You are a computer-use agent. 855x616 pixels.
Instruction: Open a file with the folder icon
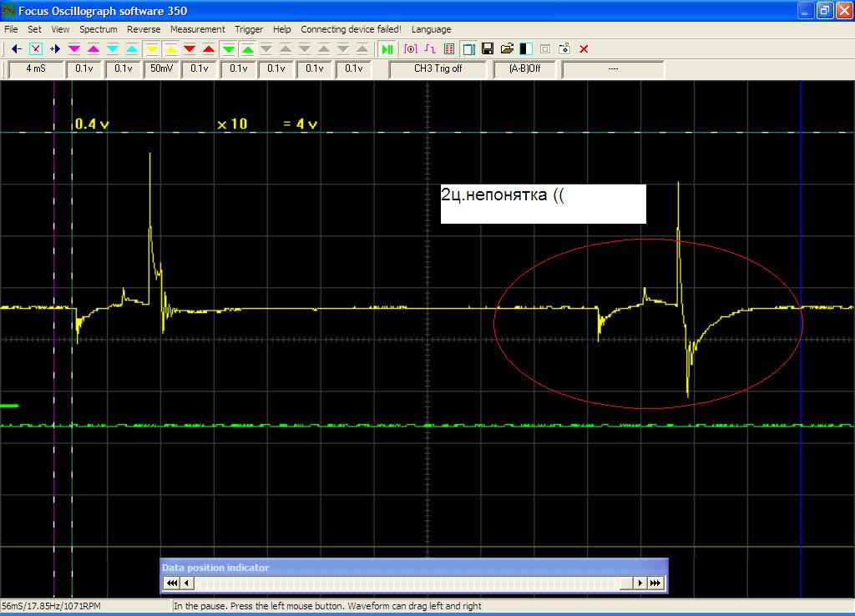pos(507,49)
